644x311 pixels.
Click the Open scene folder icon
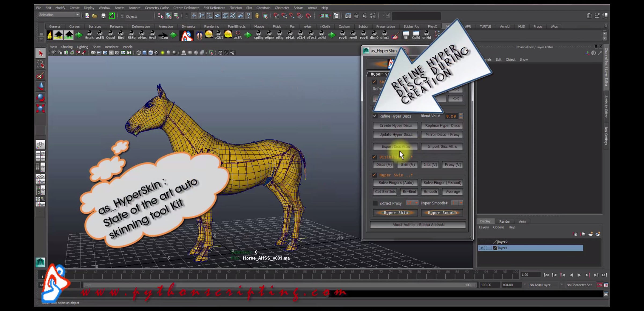tap(95, 16)
